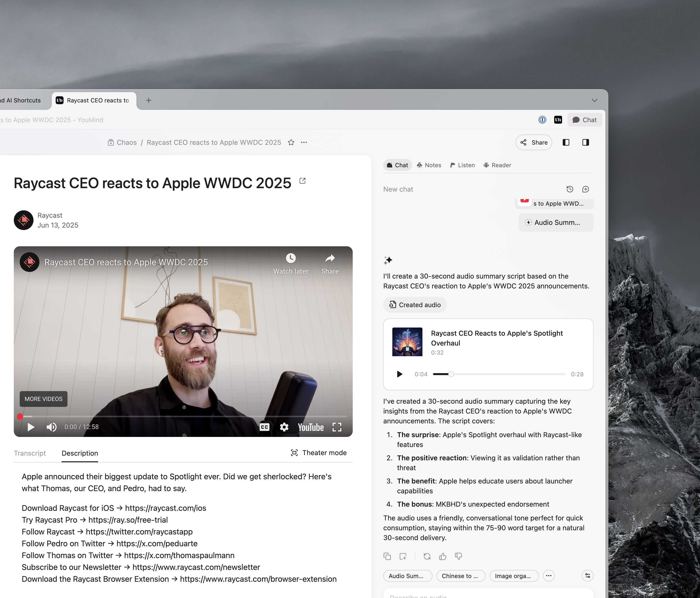Open the three-dot menu beside breadcrumb
Image resolution: width=700 pixels, height=598 pixels.
tap(304, 143)
